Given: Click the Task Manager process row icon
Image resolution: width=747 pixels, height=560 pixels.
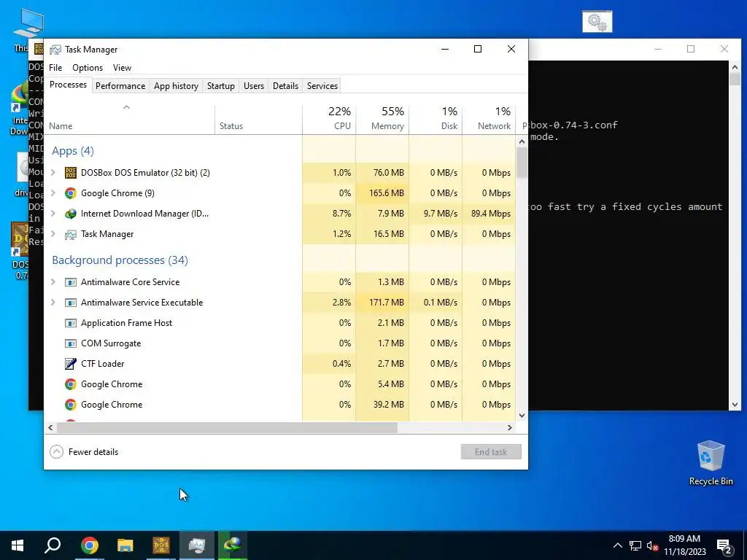Looking at the screenshot, I should (71, 234).
